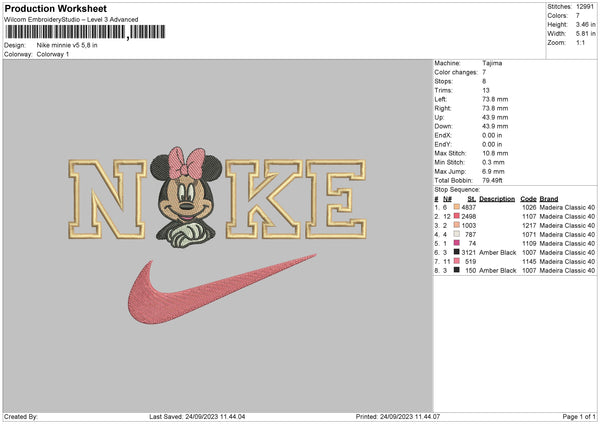Click the Max Jump value 6.9 mm
Image resolution: width=600 pixels, height=424 pixels.
click(x=493, y=171)
